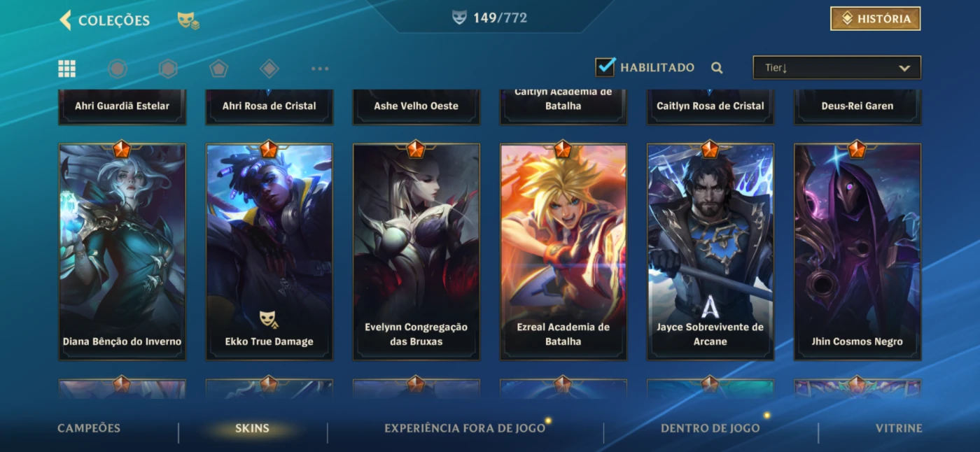Open the masks and coins icon
980x452 pixels.
tap(188, 20)
